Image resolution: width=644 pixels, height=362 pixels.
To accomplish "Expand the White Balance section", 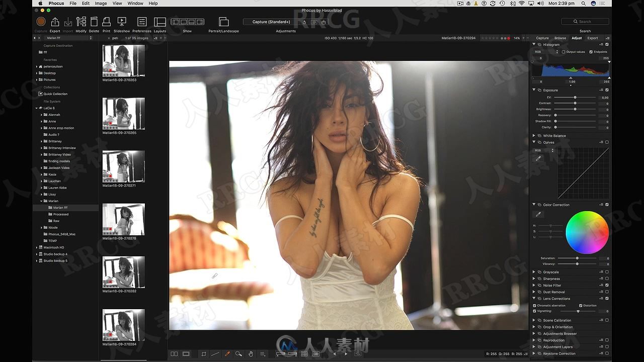I will coord(534,136).
